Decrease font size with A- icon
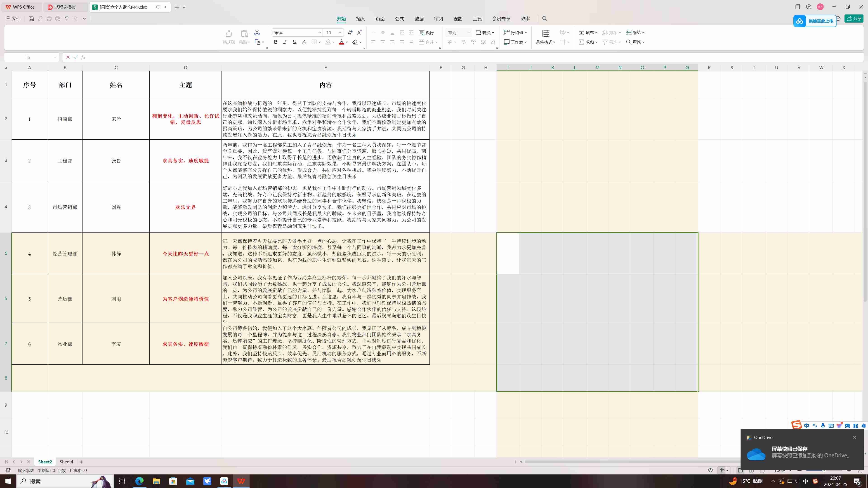 tap(360, 33)
